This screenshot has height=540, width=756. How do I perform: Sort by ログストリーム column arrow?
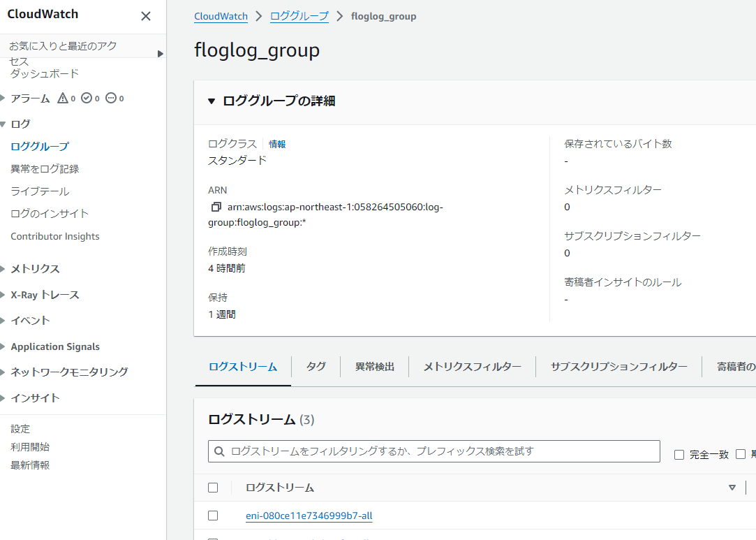click(732, 488)
